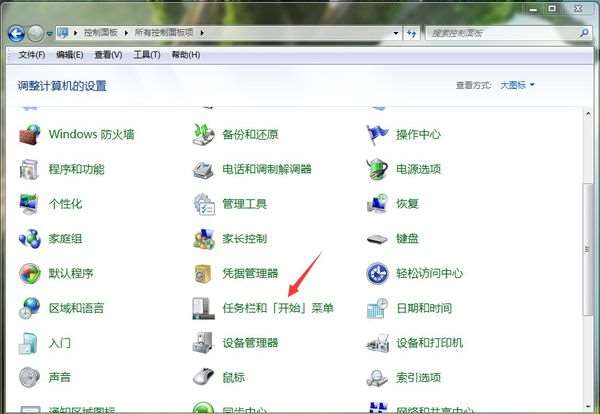Click the 控制面板 breadcrumb segment
This screenshot has width=600, height=414.
click(x=101, y=33)
